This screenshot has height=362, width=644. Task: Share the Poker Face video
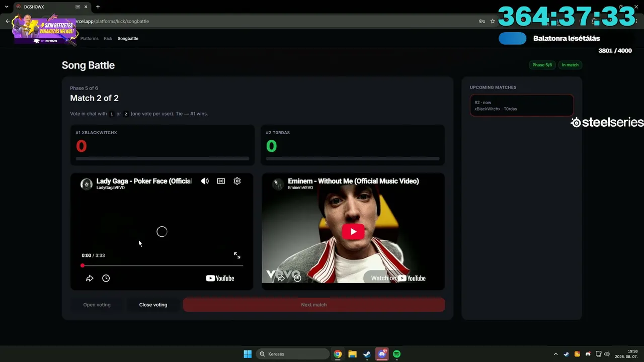pyautogui.click(x=90, y=278)
